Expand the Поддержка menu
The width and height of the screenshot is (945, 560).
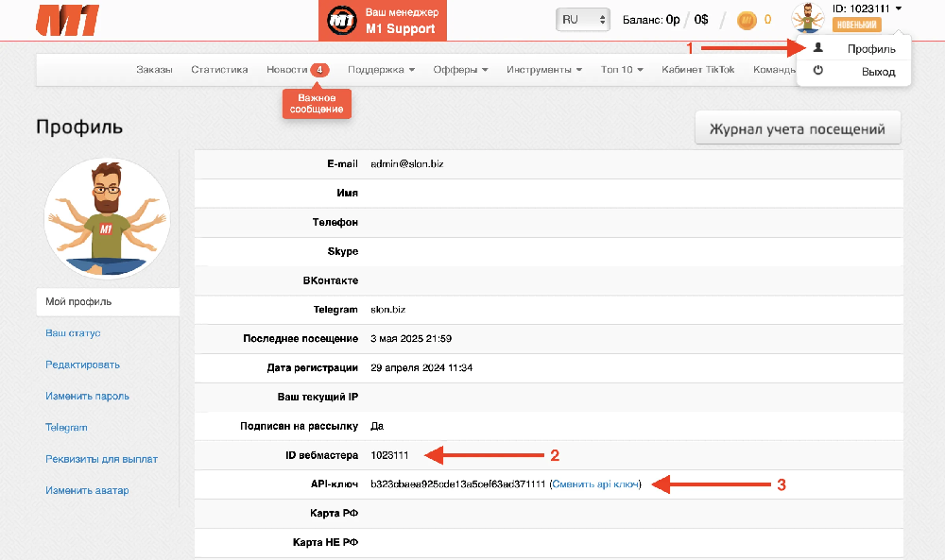point(381,70)
